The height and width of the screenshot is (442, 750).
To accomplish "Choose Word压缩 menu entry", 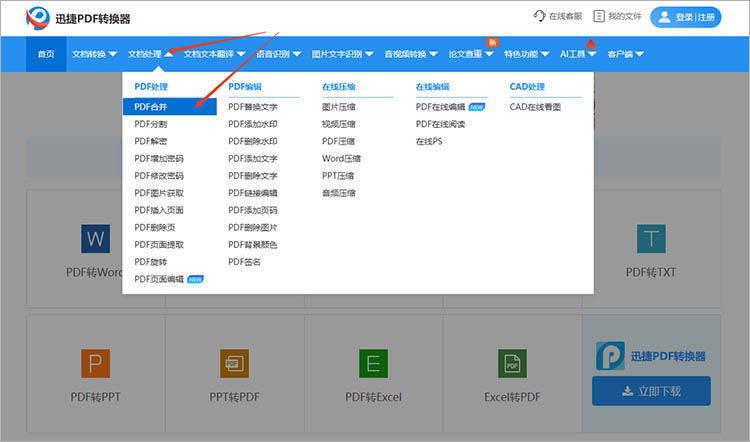I will click(342, 159).
